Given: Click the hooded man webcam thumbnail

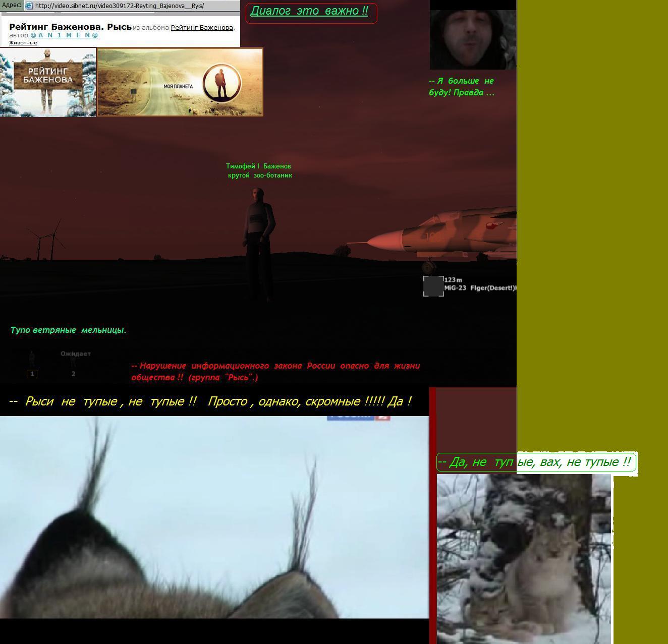Looking at the screenshot, I should pos(473,35).
